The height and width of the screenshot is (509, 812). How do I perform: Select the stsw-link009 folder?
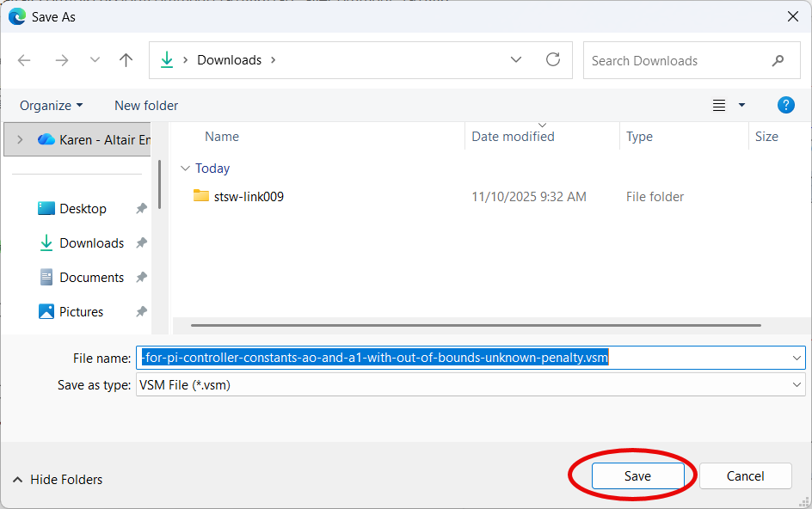249,197
